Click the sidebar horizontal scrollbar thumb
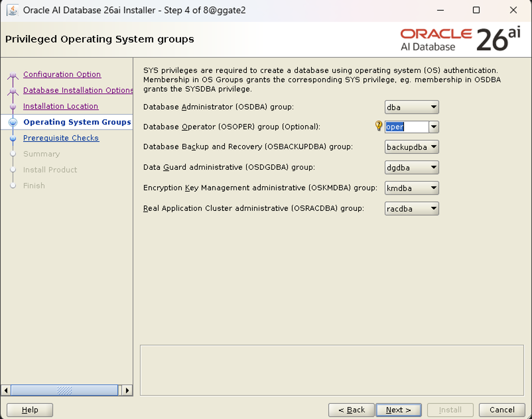This screenshot has width=532, height=419. (65, 390)
